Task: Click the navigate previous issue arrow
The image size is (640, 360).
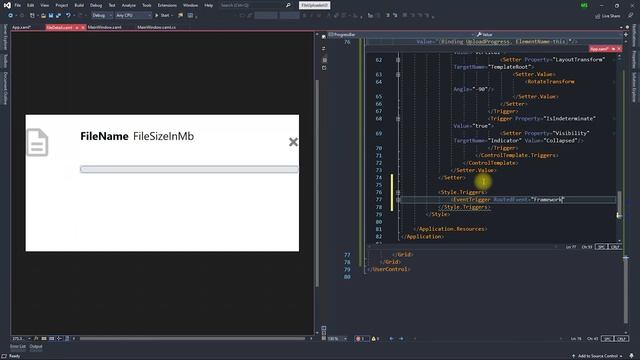Action: click(391, 339)
